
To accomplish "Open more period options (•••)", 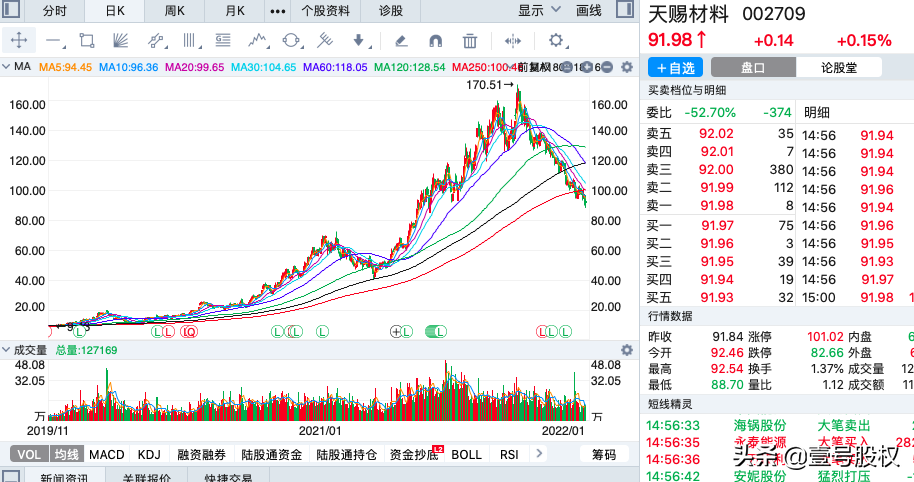I will pyautogui.click(x=278, y=11).
